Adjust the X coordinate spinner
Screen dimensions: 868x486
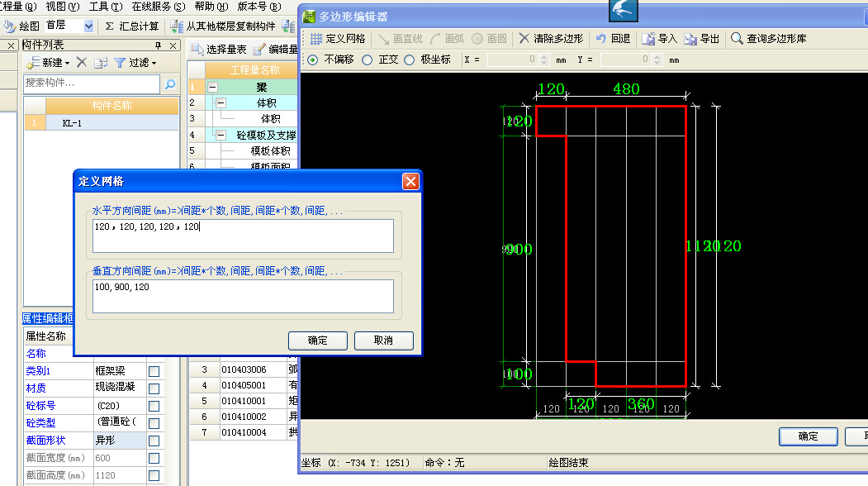543,60
